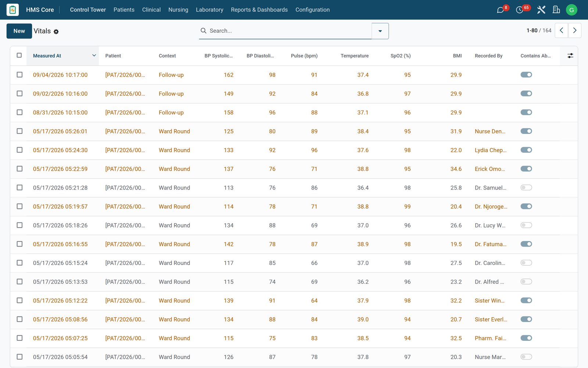Click the 1-80 record pager range
Viewport: 588px width, 368px height.
[x=532, y=31]
